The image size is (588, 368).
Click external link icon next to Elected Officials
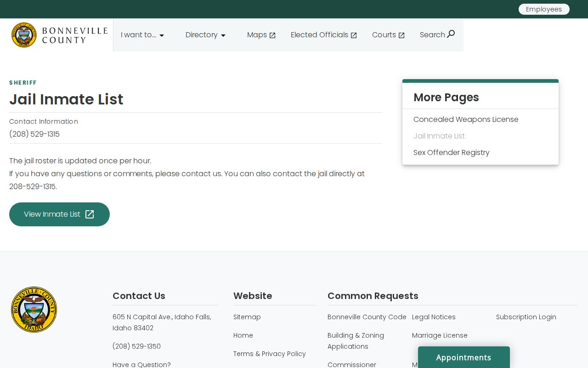pyautogui.click(x=354, y=35)
